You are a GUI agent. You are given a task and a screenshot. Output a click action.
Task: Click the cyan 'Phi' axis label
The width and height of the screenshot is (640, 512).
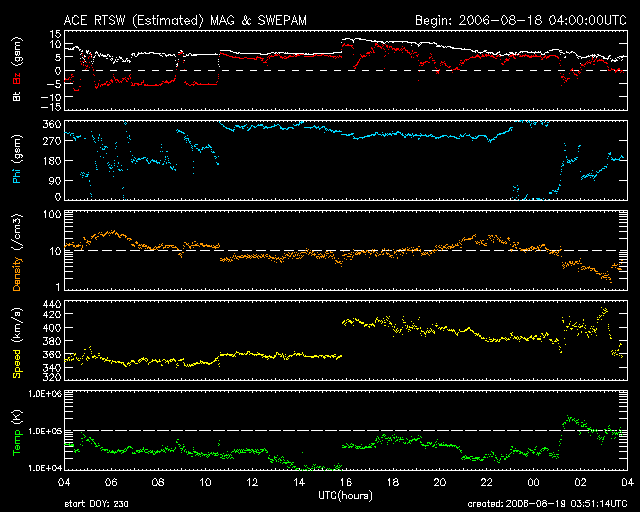[17, 175]
